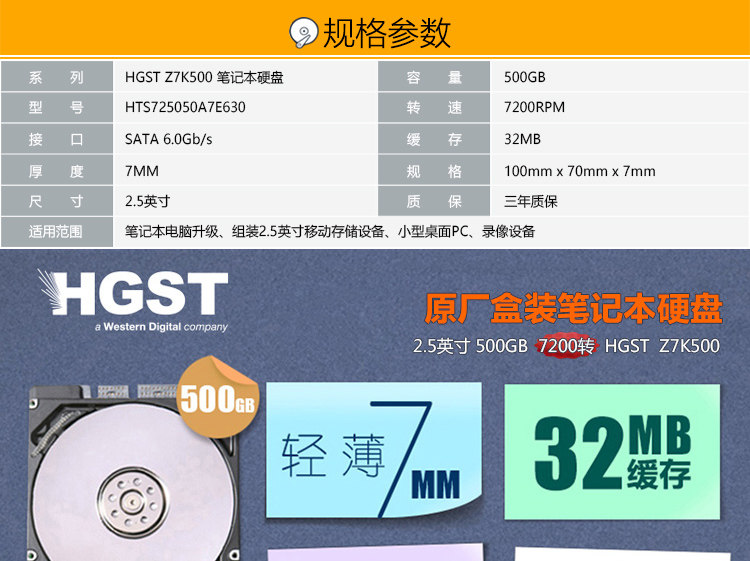Image resolution: width=750 pixels, height=561 pixels.
Task: Click the 接口 label cell
Action: point(57,139)
